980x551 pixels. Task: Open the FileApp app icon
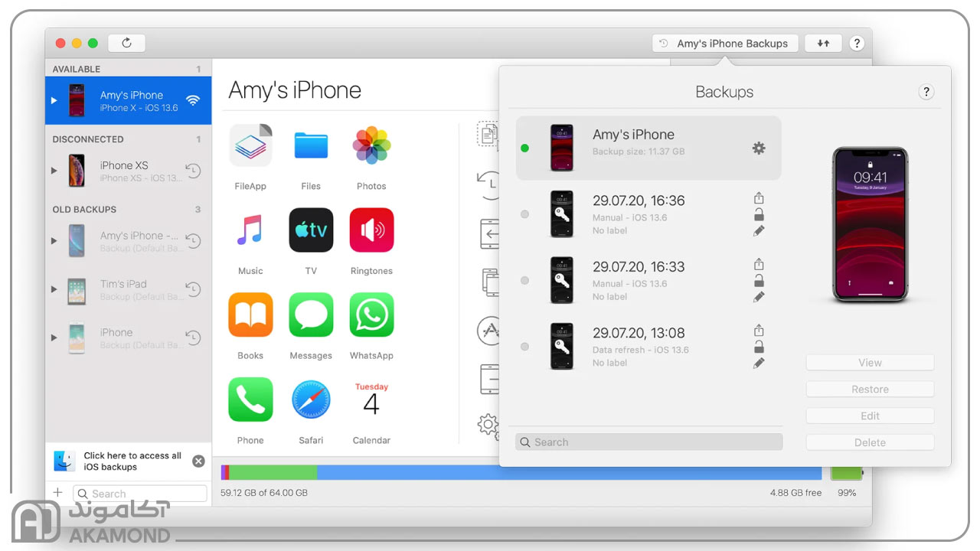250,145
